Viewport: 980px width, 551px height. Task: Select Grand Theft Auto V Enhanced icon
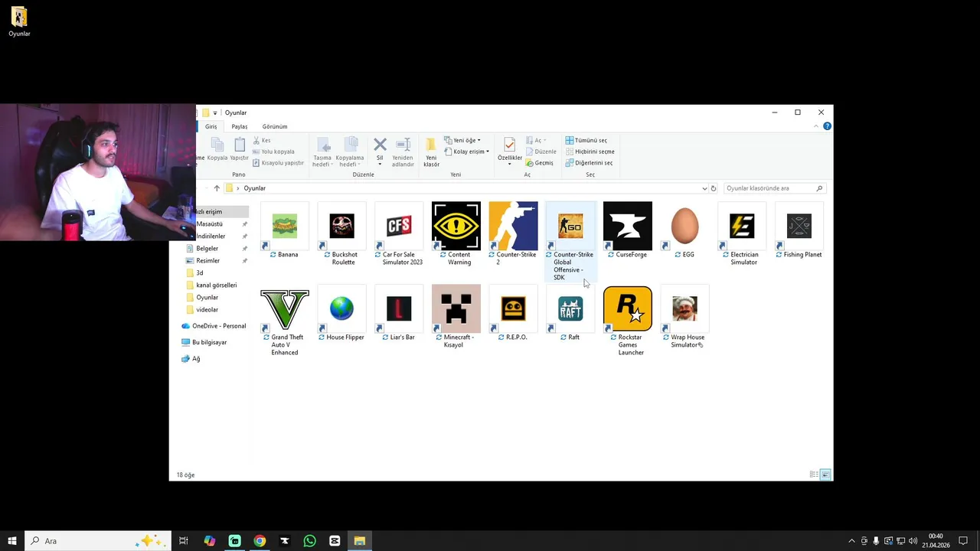285,308
